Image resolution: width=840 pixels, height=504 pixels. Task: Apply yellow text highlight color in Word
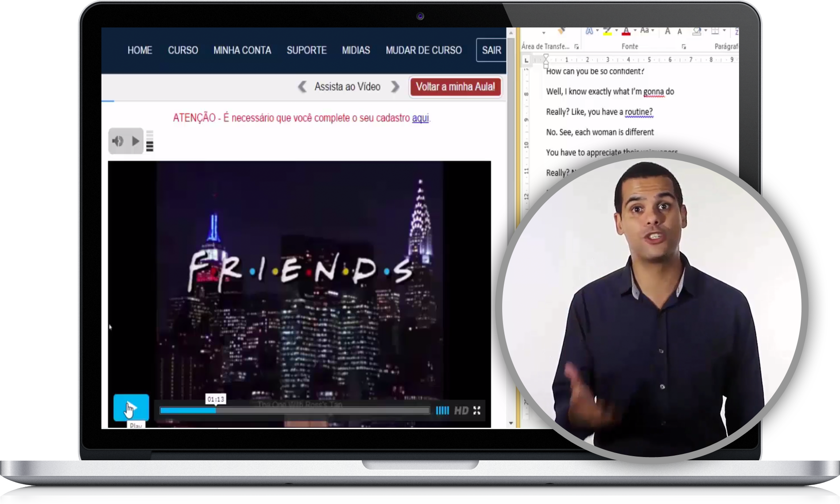coord(608,31)
